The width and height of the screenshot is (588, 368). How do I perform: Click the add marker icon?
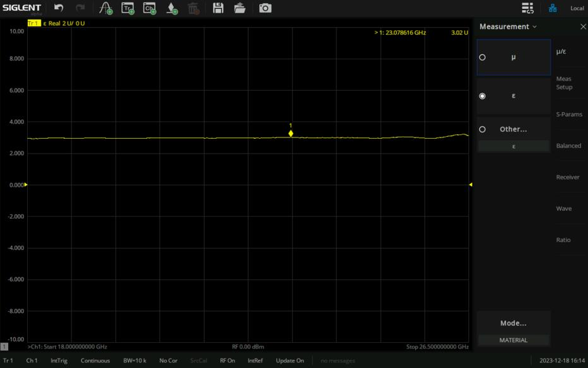coord(172,8)
